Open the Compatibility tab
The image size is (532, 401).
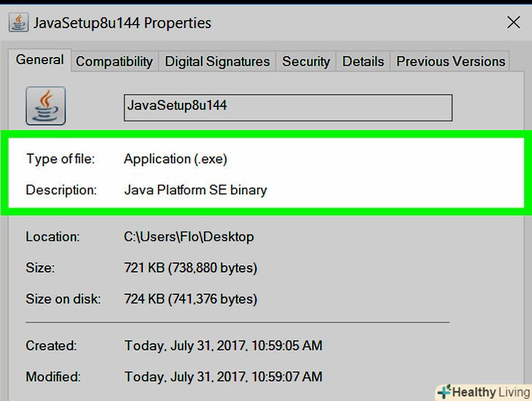(114, 62)
